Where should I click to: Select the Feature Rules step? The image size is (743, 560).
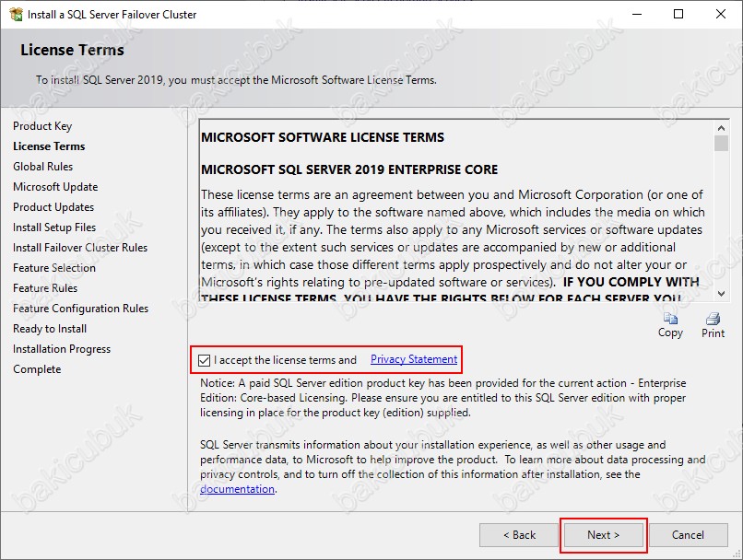[x=45, y=288]
